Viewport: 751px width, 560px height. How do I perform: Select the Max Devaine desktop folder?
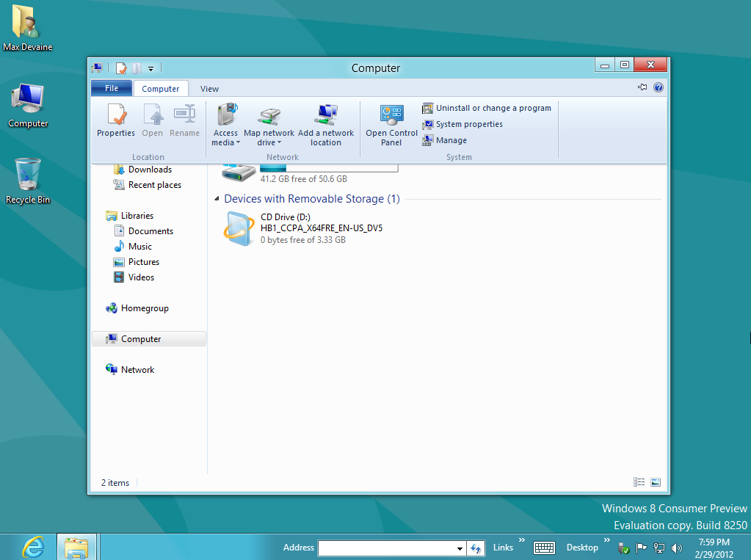(28, 28)
